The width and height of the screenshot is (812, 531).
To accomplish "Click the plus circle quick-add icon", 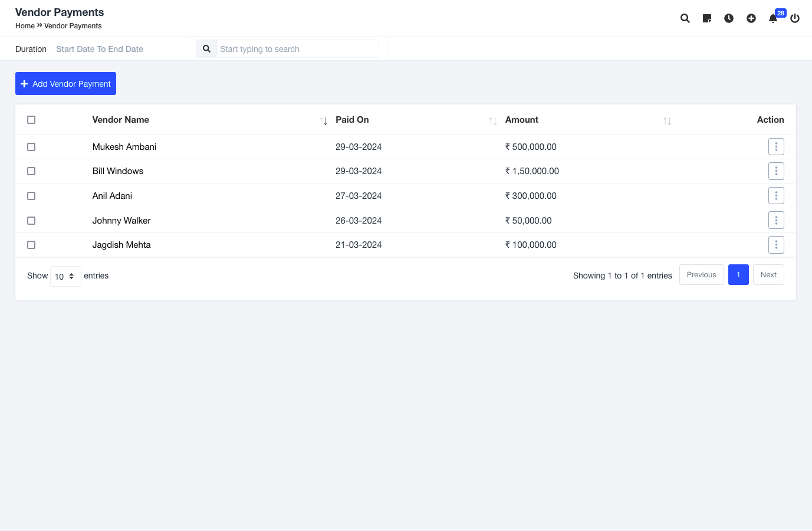I will [x=751, y=18].
